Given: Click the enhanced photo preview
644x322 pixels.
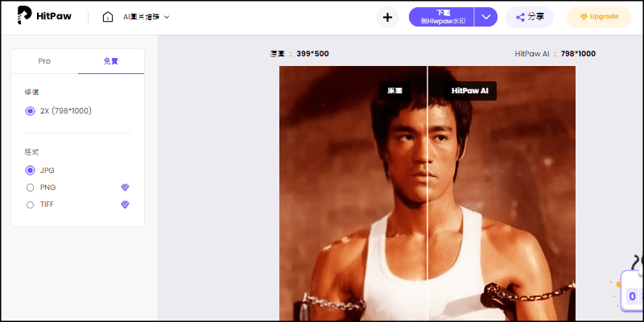Looking at the screenshot, I should coord(501,193).
